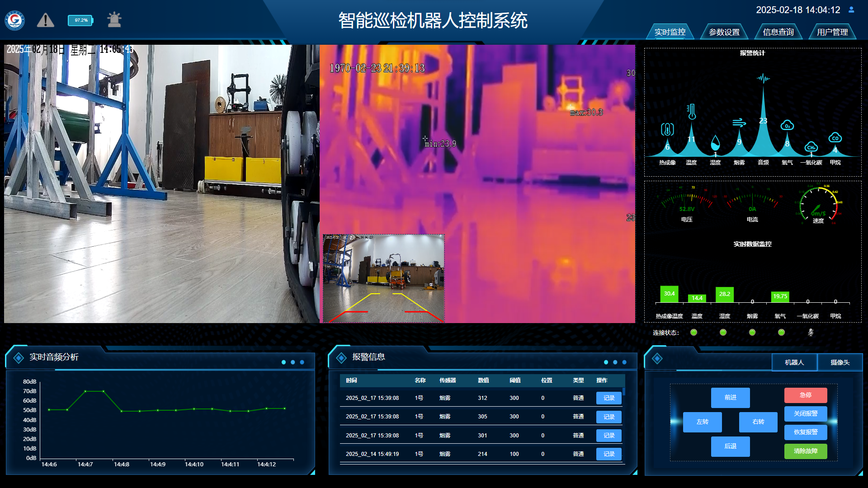The width and height of the screenshot is (868, 488).
Task: Click the max:30.3 marker on thermal feed
Action: [586, 113]
